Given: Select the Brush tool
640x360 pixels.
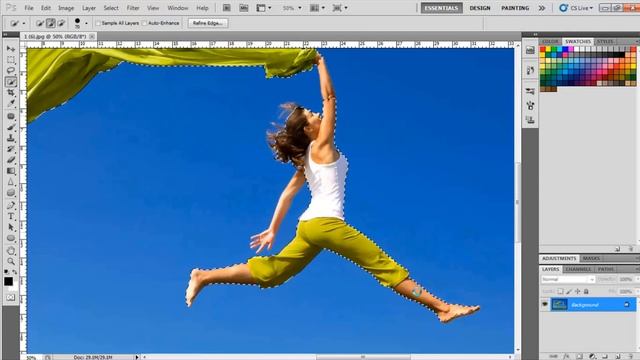Looking at the screenshot, I should (11, 127).
